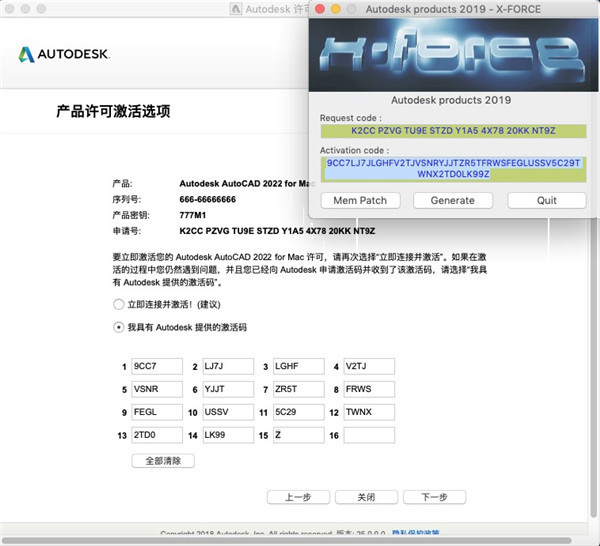
Task: Click activation field 10 containing USSV
Action: pos(228,412)
